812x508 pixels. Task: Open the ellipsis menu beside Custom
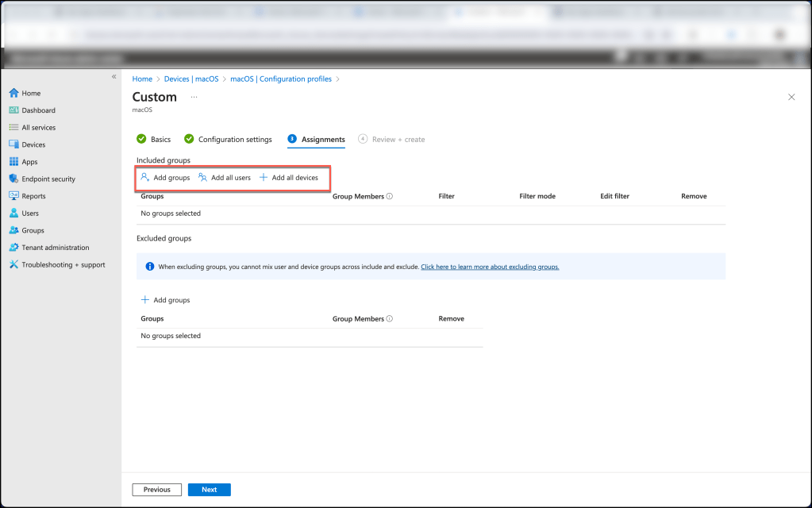194,97
